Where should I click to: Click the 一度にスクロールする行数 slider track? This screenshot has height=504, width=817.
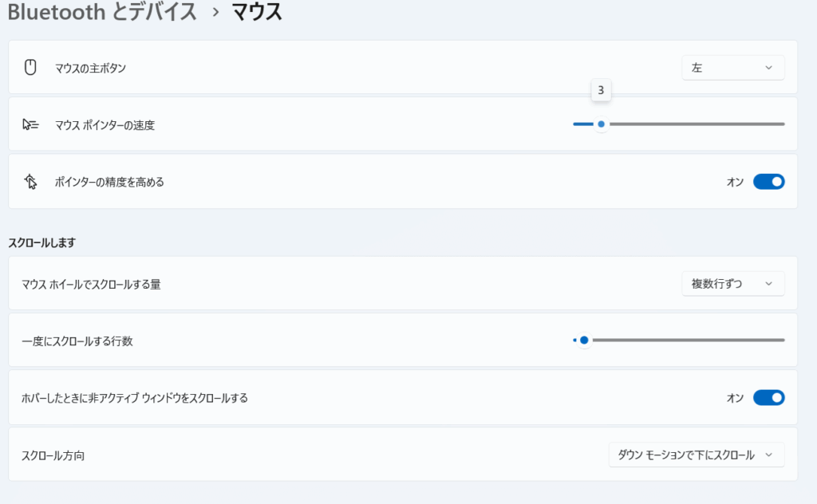686,341
